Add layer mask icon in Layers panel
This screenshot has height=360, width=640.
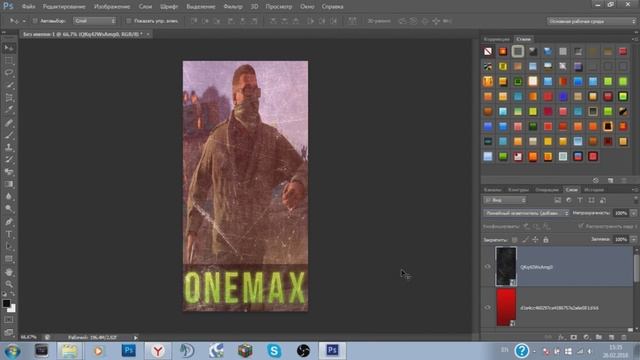coord(573,338)
